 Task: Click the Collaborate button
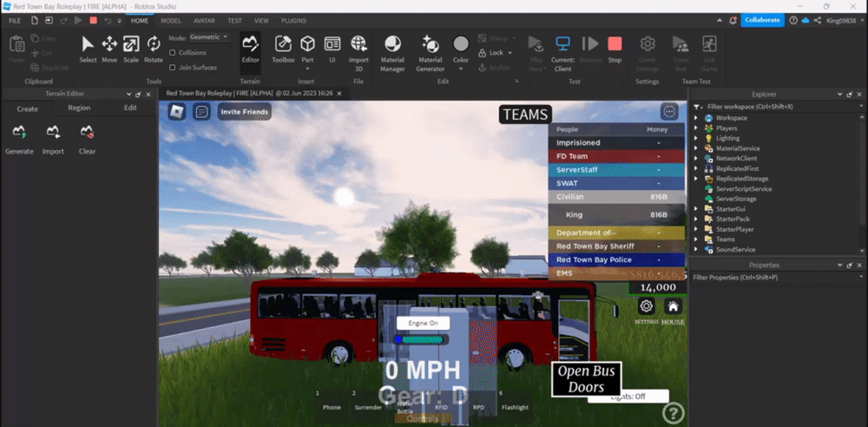click(762, 20)
